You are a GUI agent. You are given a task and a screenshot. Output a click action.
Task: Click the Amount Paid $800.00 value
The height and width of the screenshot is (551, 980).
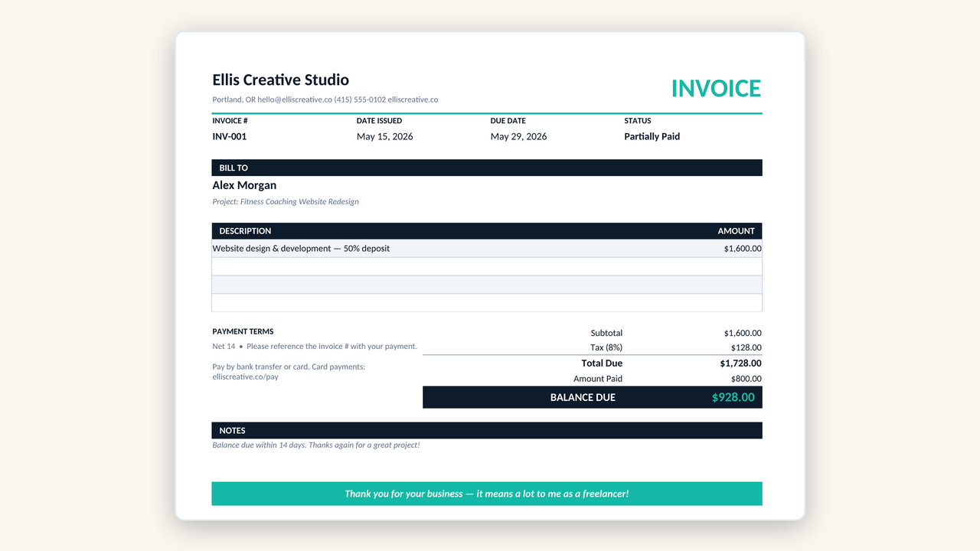[x=743, y=379]
